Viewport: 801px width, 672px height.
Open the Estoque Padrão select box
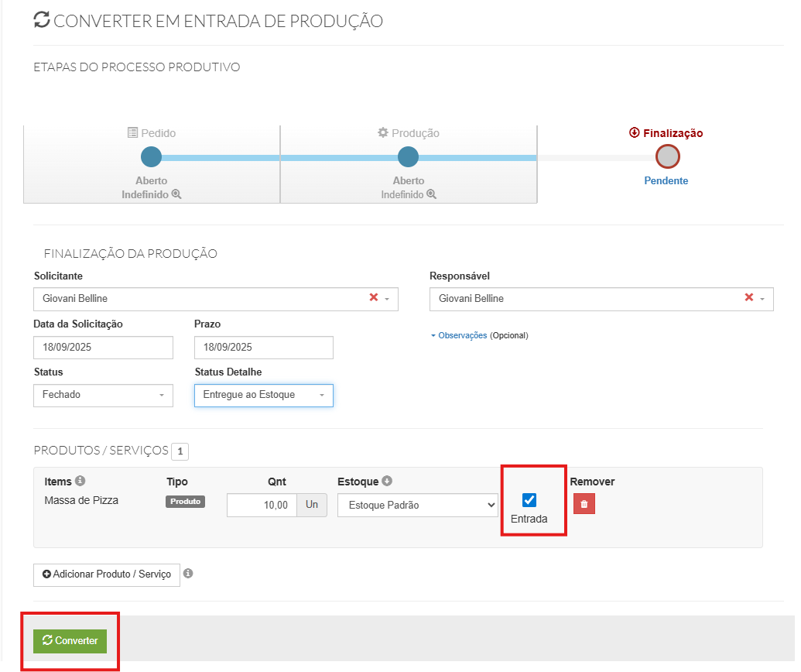click(x=417, y=506)
